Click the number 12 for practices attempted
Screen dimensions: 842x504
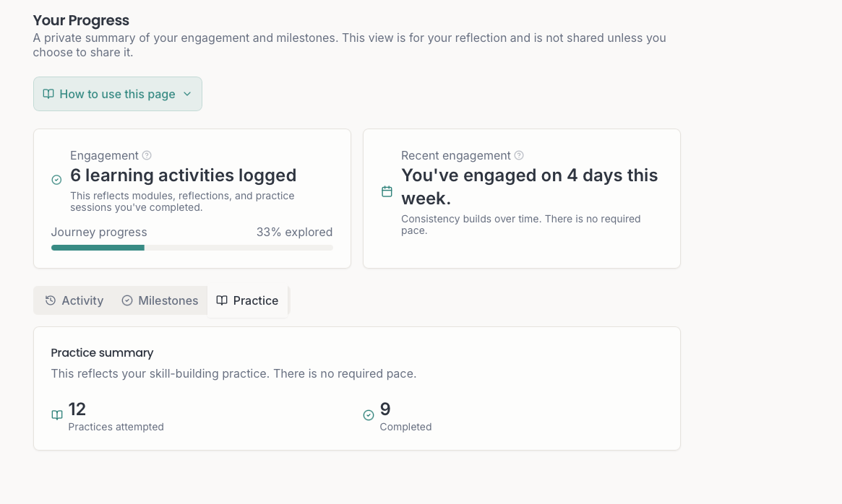pyautogui.click(x=77, y=409)
